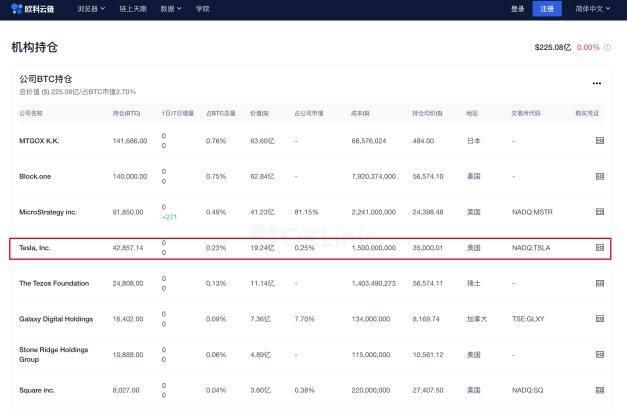The image size is (627, 409).
Task: Click the 价值($) column header
Action: (259, 113)
